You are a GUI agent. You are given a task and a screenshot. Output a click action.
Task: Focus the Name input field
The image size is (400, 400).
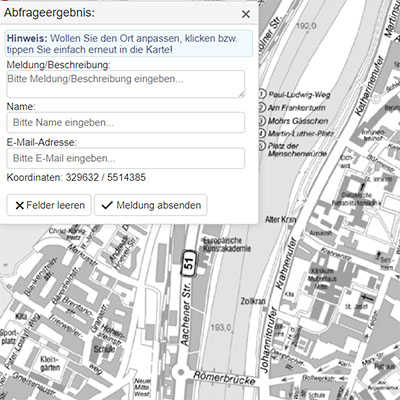click(126, 123)
